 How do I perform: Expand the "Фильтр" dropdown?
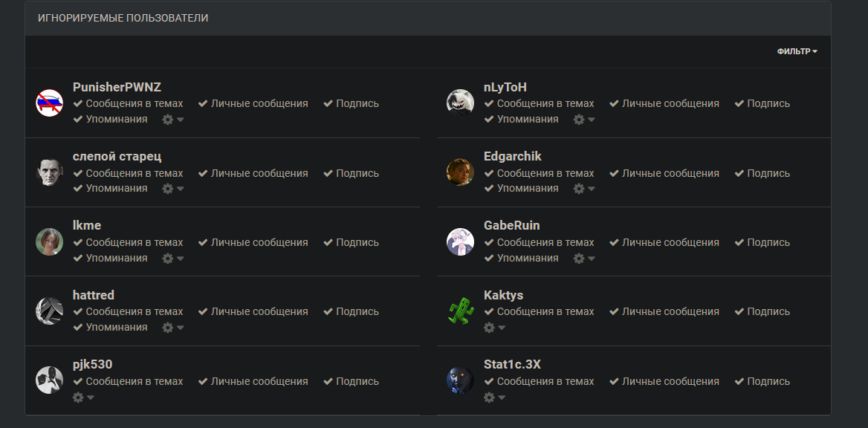pos(797,51)
